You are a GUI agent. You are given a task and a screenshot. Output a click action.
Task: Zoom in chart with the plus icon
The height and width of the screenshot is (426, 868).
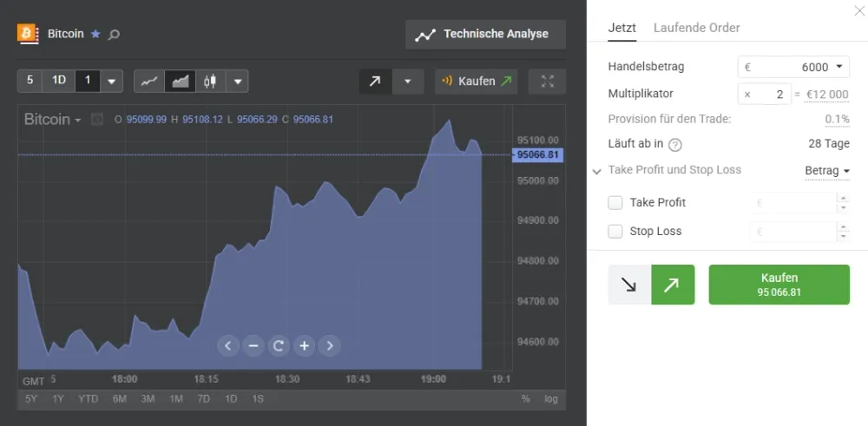click(304, 346)
